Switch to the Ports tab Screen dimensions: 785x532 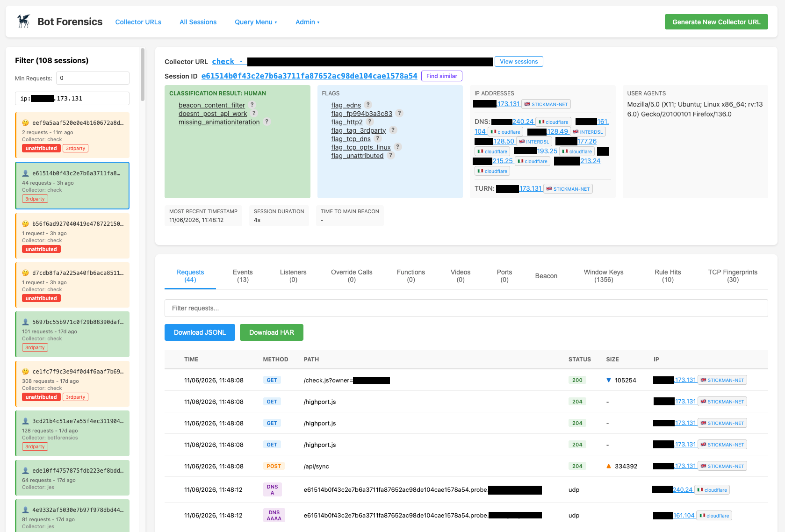[x=504, y=276]
